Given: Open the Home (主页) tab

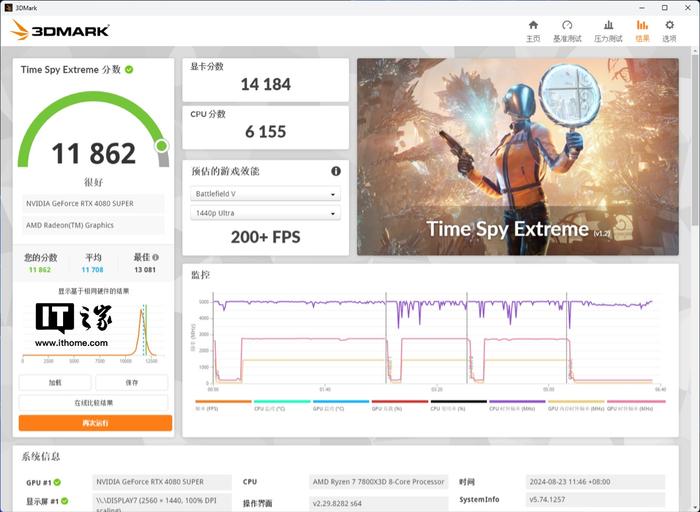Looking at the screenshot, I should [x=533, y=31].
